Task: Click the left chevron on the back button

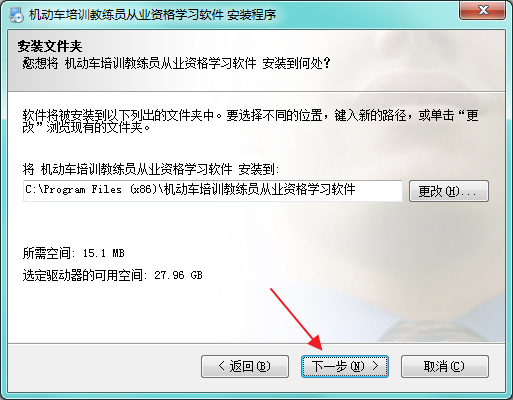Action: [x=222, y=366]
